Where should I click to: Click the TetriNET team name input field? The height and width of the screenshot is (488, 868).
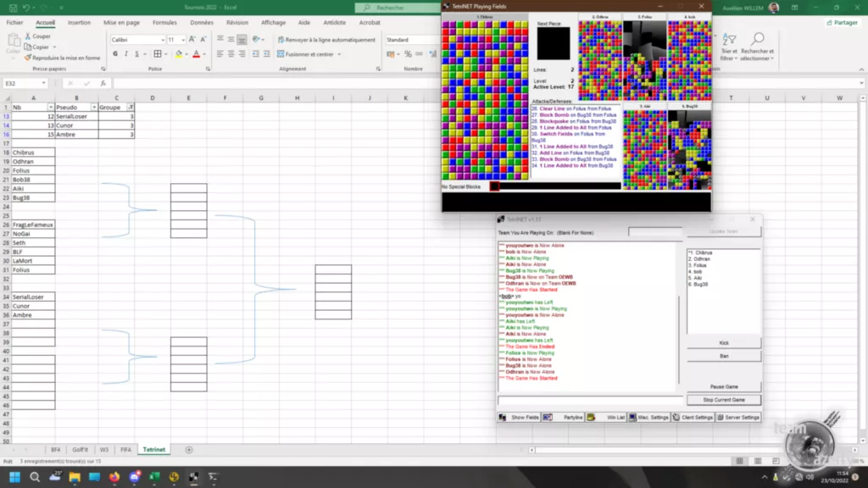655,232
